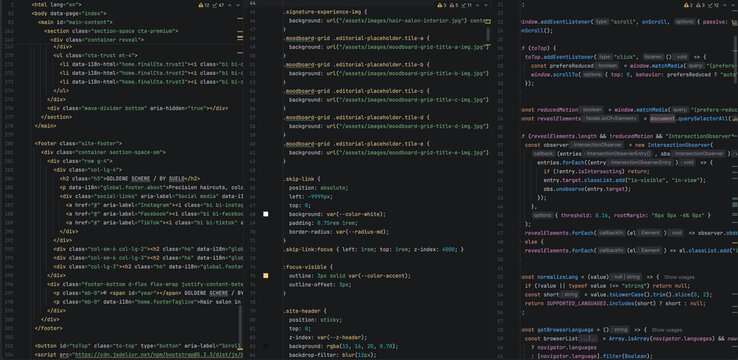Click the closing </footer> tag
Viewport: 738px width, 360px height.
[x=48, y=328]
